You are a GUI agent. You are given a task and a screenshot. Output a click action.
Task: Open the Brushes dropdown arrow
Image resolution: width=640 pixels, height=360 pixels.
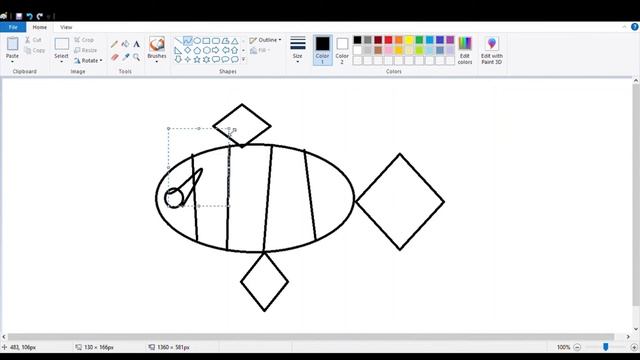click(x=157, y=62)
